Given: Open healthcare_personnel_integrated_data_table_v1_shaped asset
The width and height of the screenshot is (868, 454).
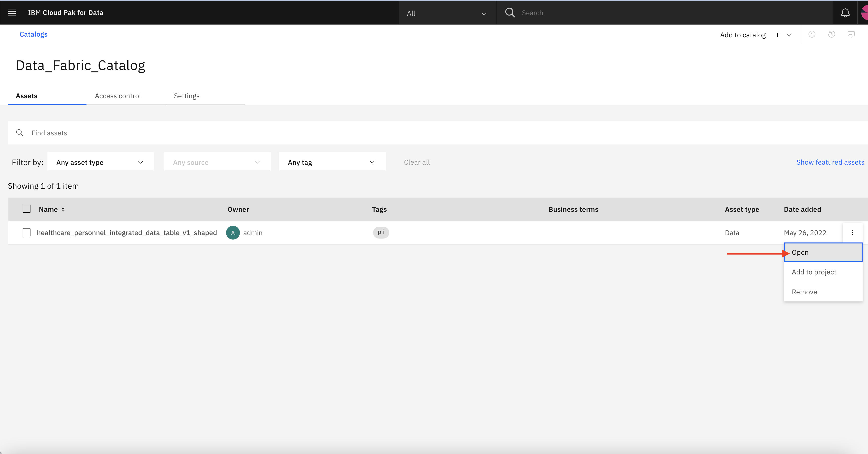Looking at the screenshot, I should [x=127, y=233].
